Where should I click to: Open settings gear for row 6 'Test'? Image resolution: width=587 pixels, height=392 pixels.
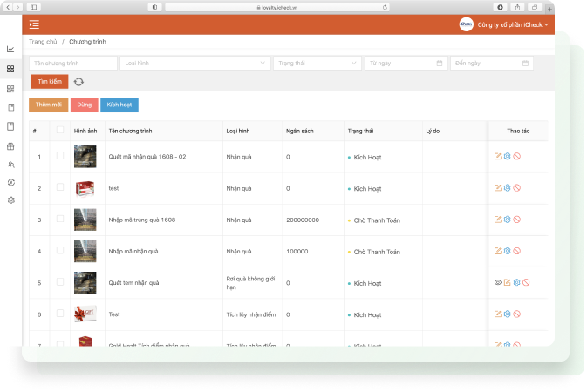507,314
